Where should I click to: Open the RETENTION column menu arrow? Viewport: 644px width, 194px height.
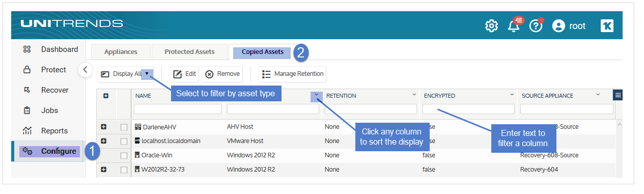tap(414, 95)
